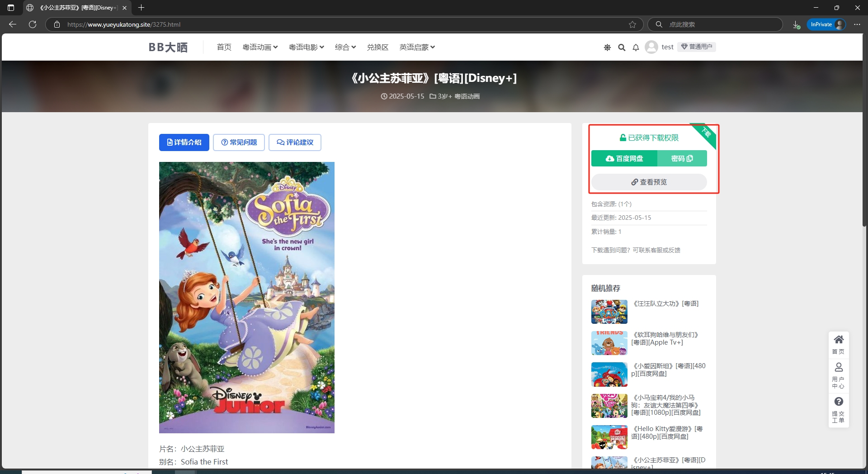Image resolution: width=868 pixels, height=474 pixels.
Task: Reload the page with refresh icon
Action: [33, 24]
